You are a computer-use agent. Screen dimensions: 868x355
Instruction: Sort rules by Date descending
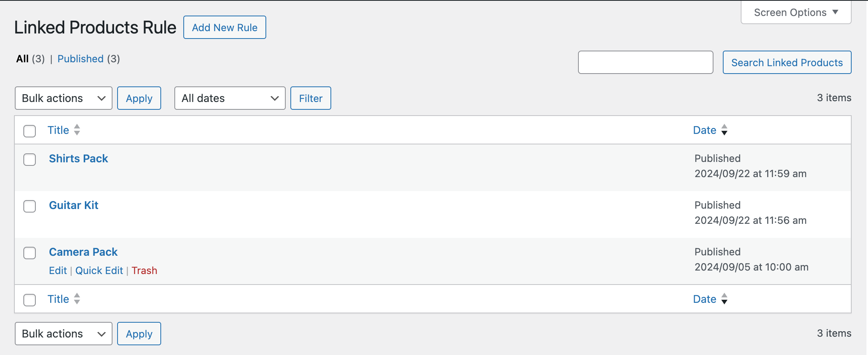pyautogui.click(x=705, y=130)
